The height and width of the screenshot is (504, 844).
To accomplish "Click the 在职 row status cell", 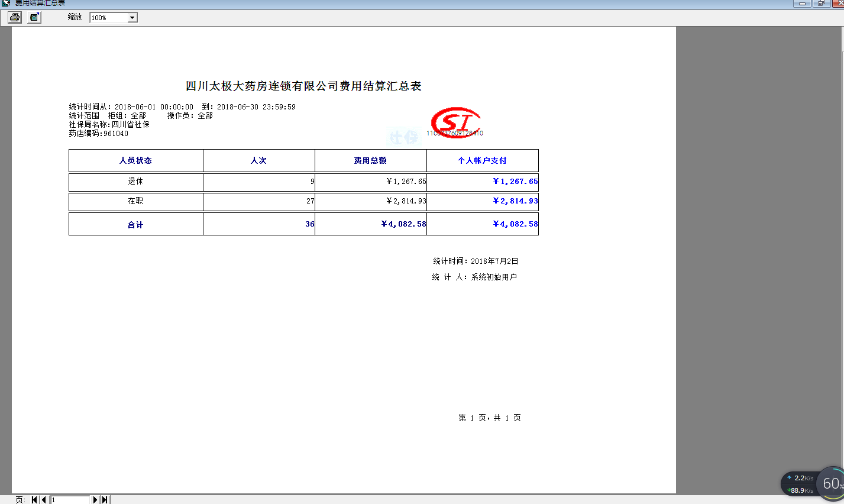I will 136,201.
